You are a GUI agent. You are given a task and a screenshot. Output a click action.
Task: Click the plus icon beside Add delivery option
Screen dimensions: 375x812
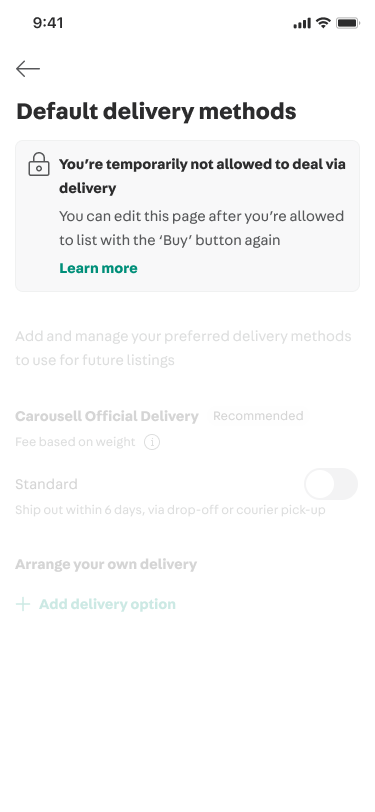pos(23,604)
